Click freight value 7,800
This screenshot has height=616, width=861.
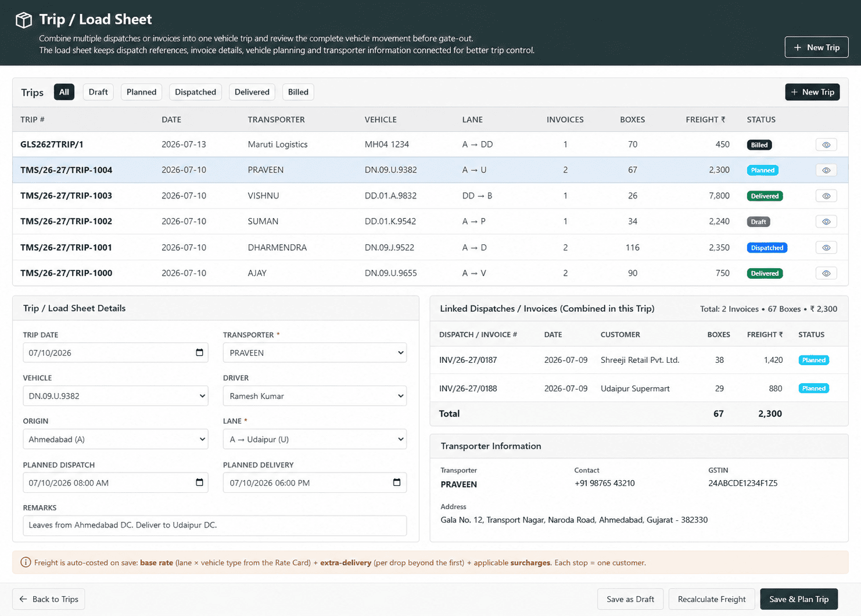click(x=719, y=196)
